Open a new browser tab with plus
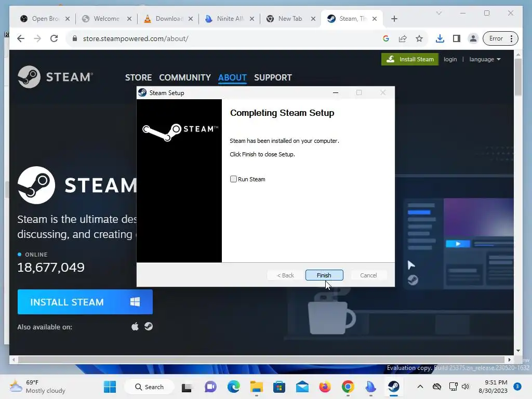532x399 pixels. pyautogui.click(x=394, y=19)
